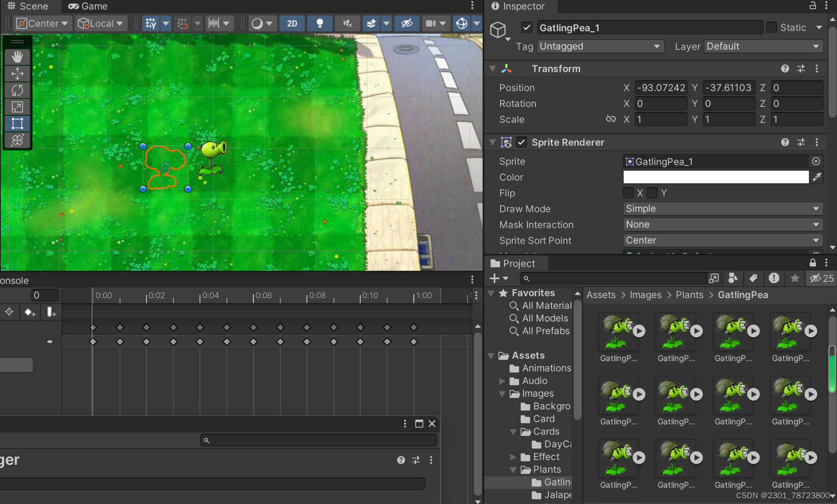The width and height of the screenshot is (837, 504).
Task: Add animation event marker icon
Action: pyautogui.click(x=51, y=312)
